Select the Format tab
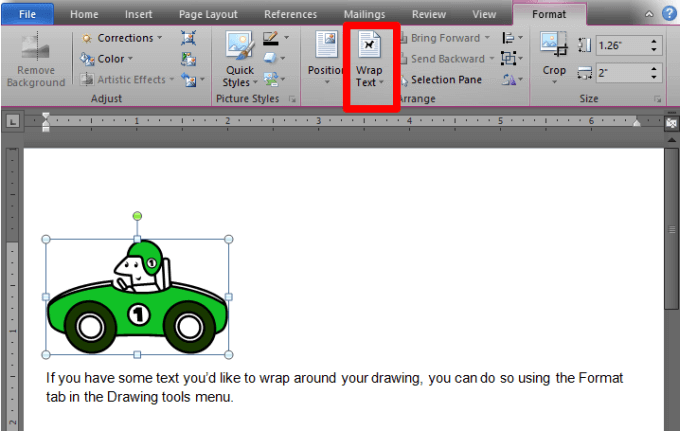 click(549, 14)
